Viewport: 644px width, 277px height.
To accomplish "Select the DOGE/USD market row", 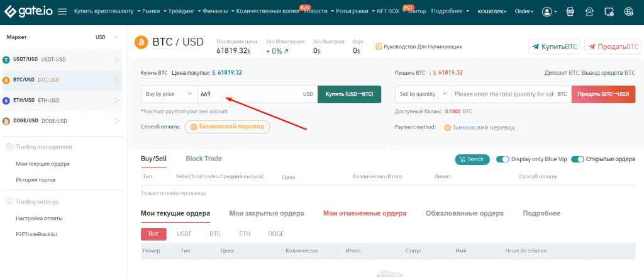I will click(x=62, y=121).
